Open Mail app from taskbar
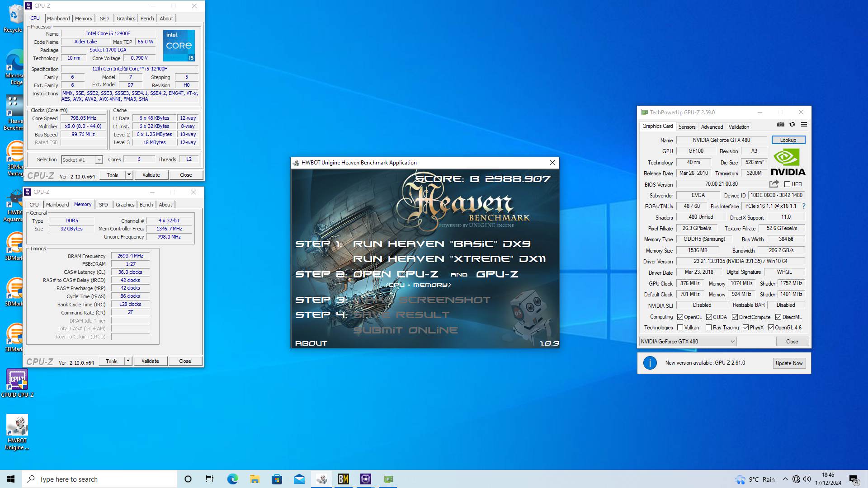The width and height of the screenshot is (868, 488). [299, 479]
